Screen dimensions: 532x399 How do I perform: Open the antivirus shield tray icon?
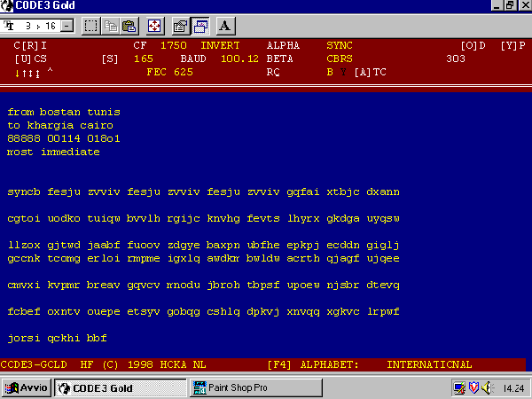[x=474, y=387]
